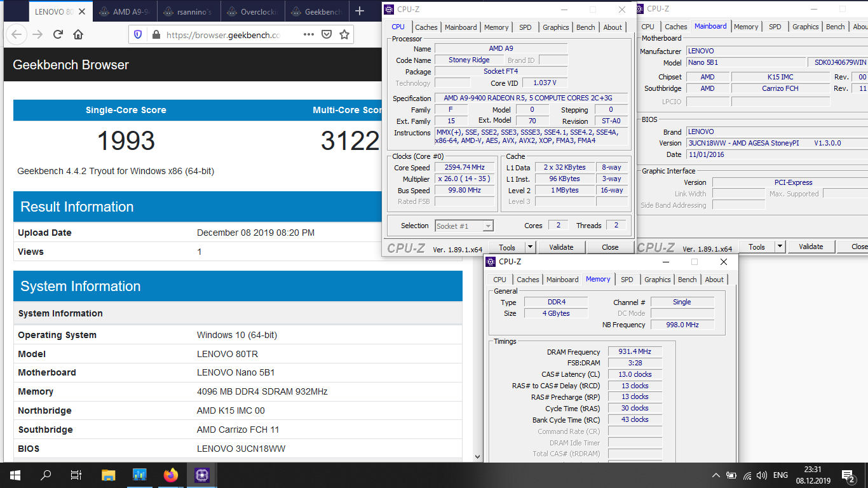Switch to Firefox on the taskbar

pyautogui.click(x=171, y=475)
